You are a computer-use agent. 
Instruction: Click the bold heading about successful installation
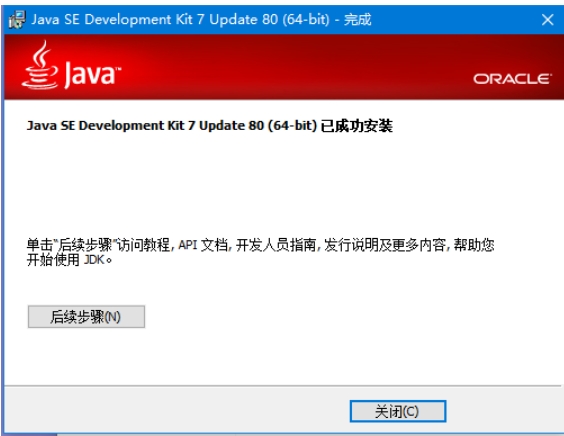(210, 126)
